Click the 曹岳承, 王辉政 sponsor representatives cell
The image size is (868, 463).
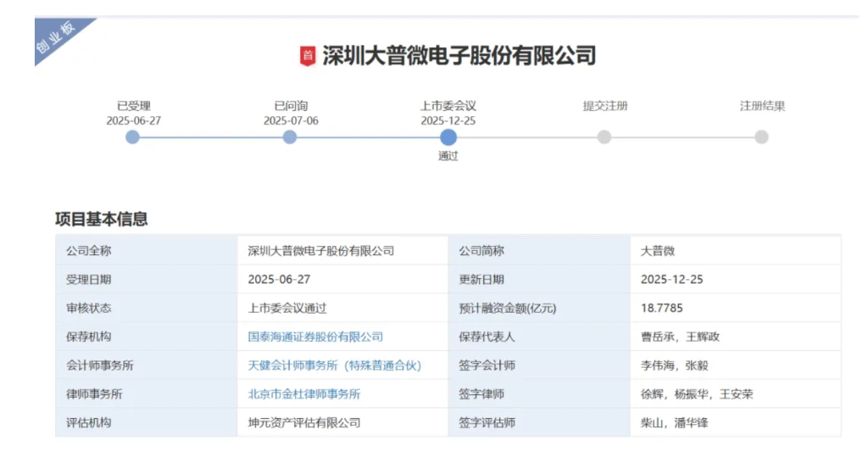tap(680, 337)
